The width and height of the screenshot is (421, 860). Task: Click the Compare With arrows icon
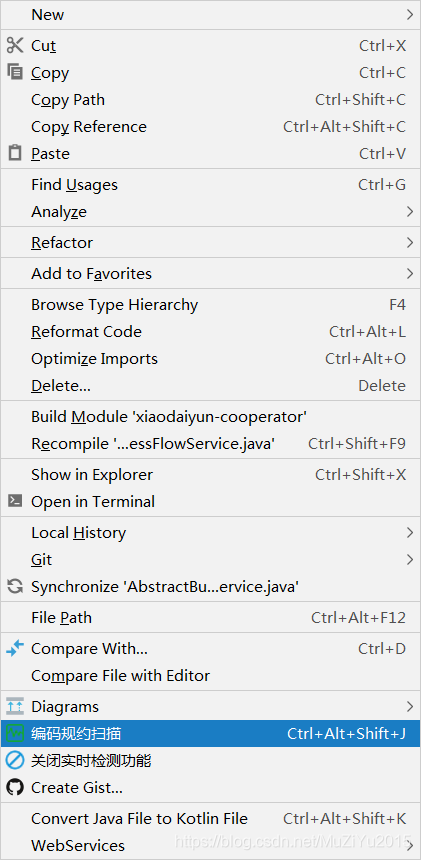click(15, 649)
